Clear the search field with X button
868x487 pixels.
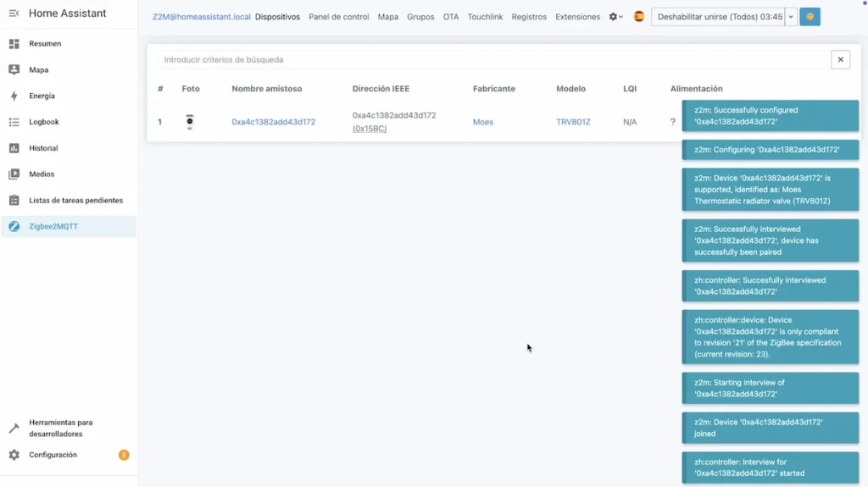click(x=840, y=59)
